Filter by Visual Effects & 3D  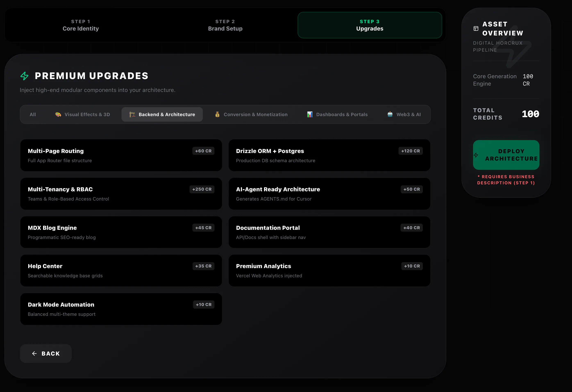[x=82, y=114]
